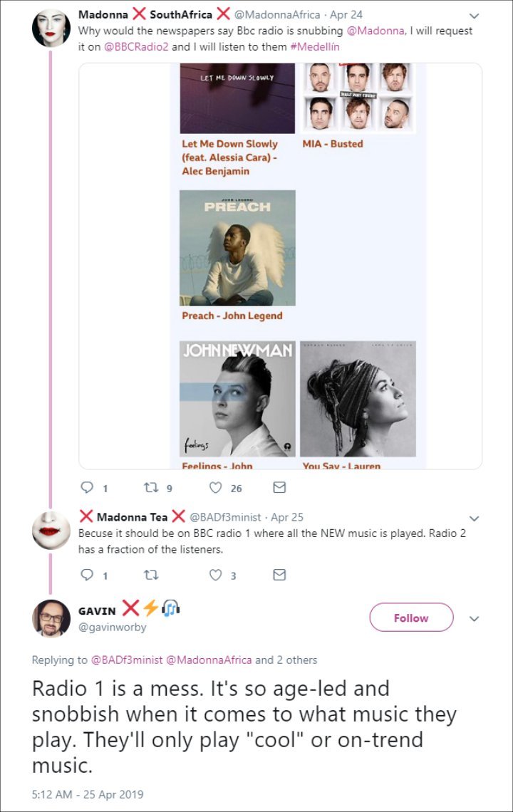Open the @Madonna mention in the tweet
The height and width of the screenshot is (812, 513).
point(375,31)
